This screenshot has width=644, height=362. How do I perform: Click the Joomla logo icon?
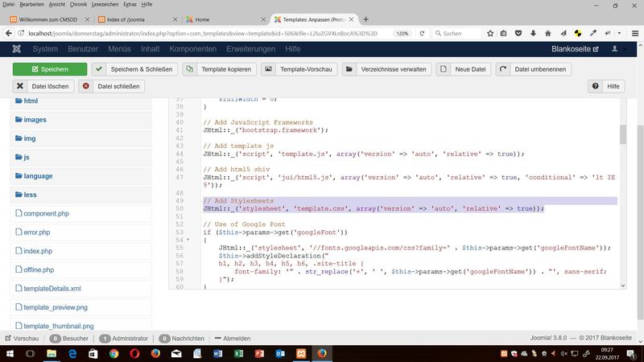[18, 49]
